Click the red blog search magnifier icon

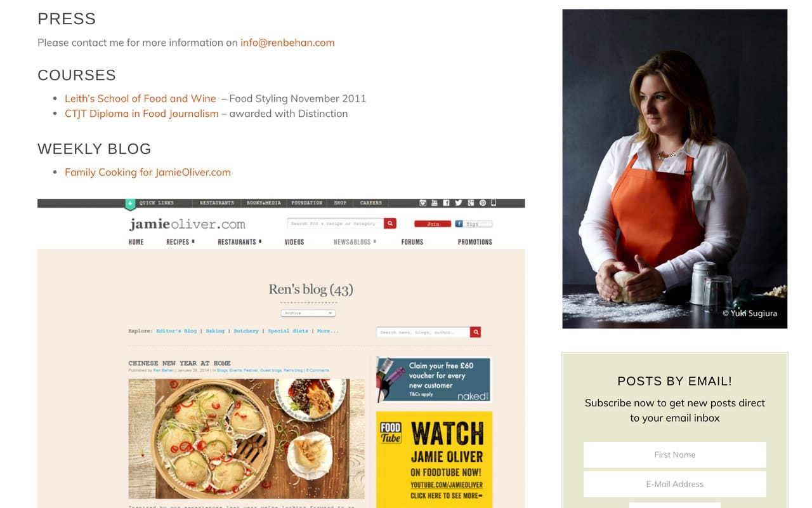(x=476, y=332)
